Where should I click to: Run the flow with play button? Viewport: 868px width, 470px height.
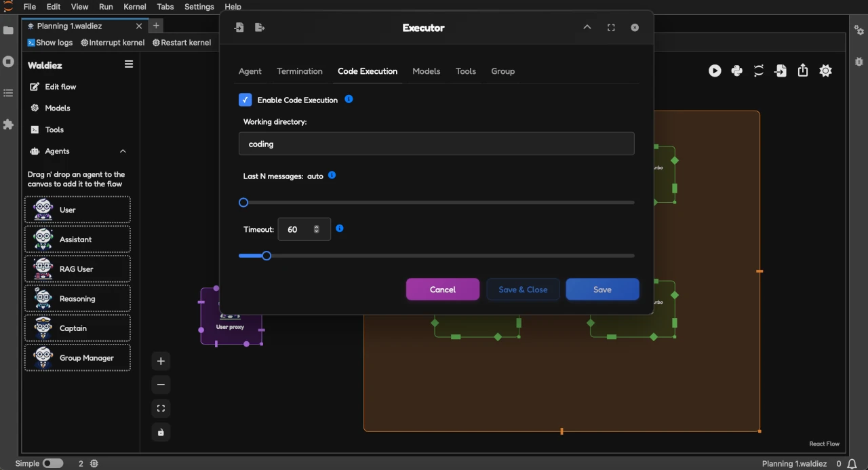click(715, 71)
